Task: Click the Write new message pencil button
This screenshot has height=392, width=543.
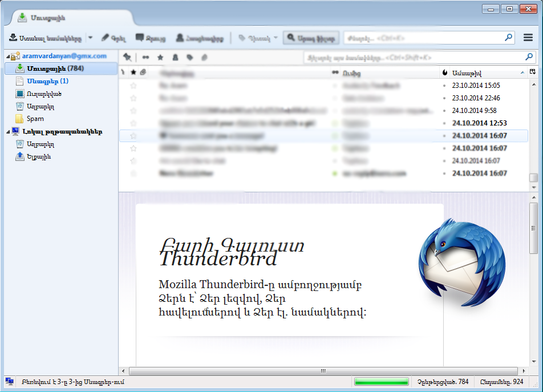Action: point(114,38)
